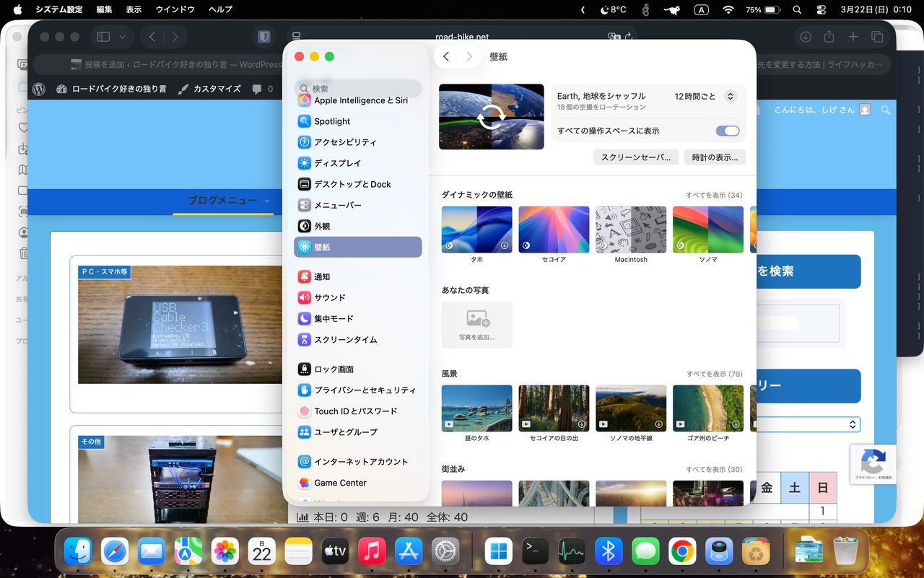
Task: Open the Spotlight settings pane
Action: pos(332,121)
